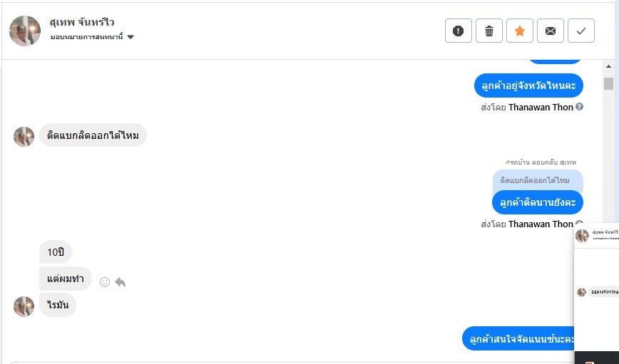Viewport: 619px width, 364px height.
Task: Select the ลูกค้าอยู่จังหวัดไหนคะ message bubble
Action: [x=528, y=85]
